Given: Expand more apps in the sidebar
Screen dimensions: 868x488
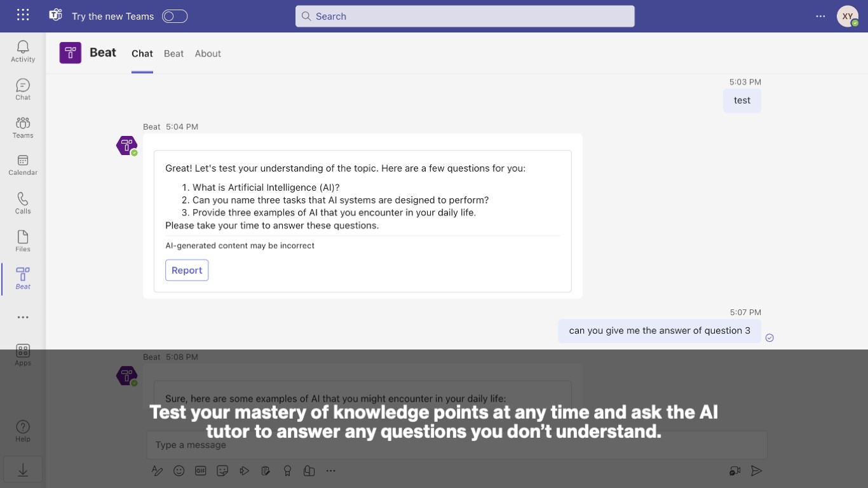Looking at the screenshot, I should click(23, 317).
